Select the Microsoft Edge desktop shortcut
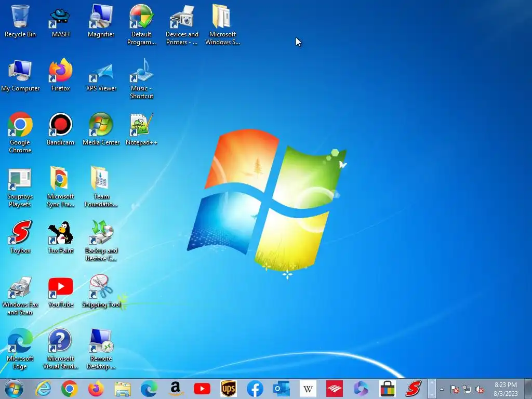 pyautogui.click(x=20, y=349)
